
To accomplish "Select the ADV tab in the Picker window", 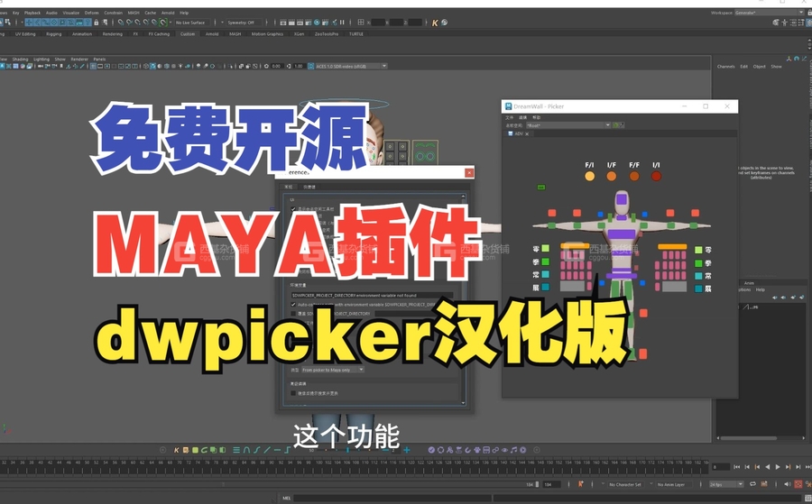I will [x=517, y=134].
